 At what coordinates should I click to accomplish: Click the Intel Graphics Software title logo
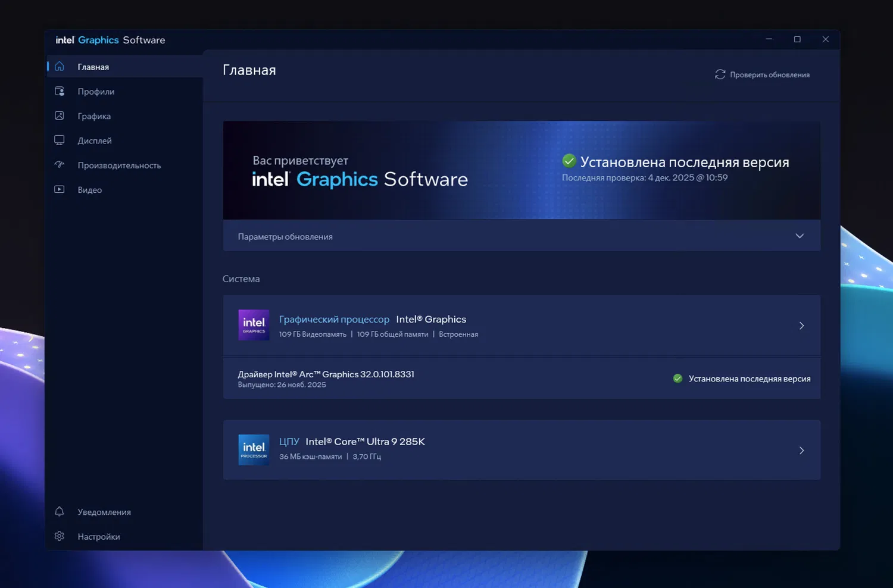click(110, 40)
